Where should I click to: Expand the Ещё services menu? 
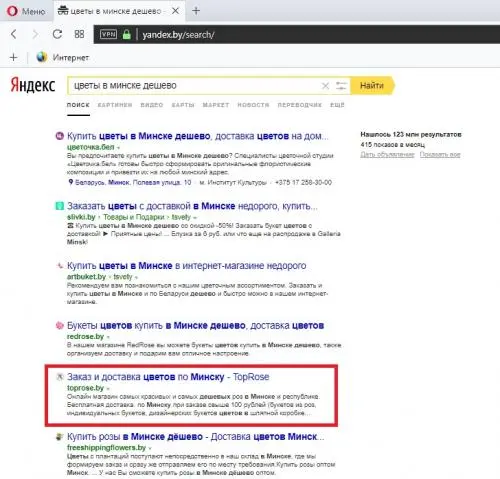337,105
